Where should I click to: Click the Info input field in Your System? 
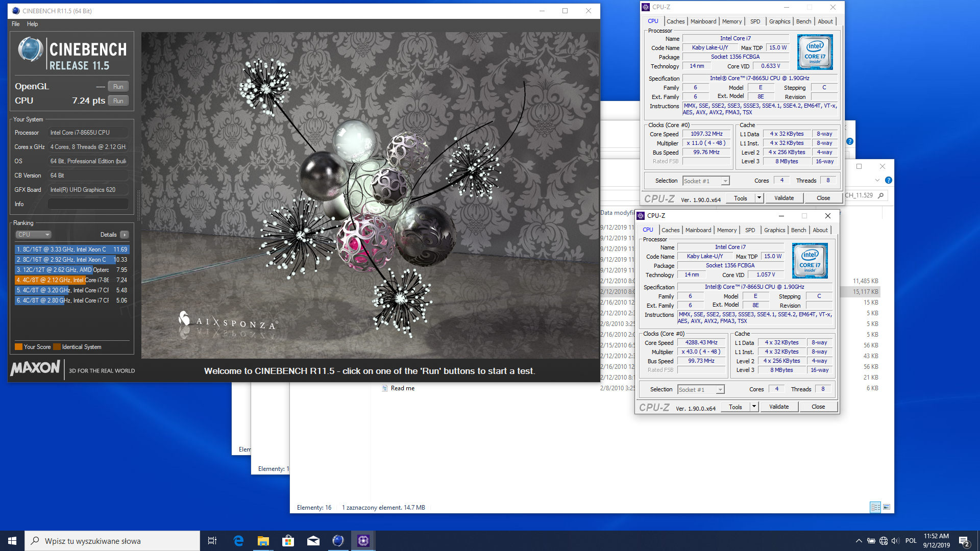[x=88, y=204]
